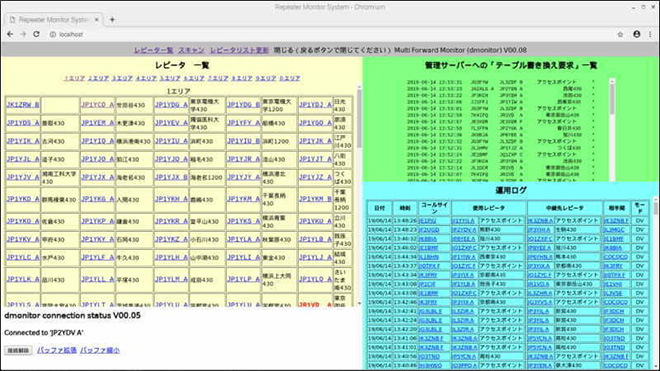660x371 pixels.
Task: Connect to repeater JP1YLP A
Action: (x=244, y=279)
